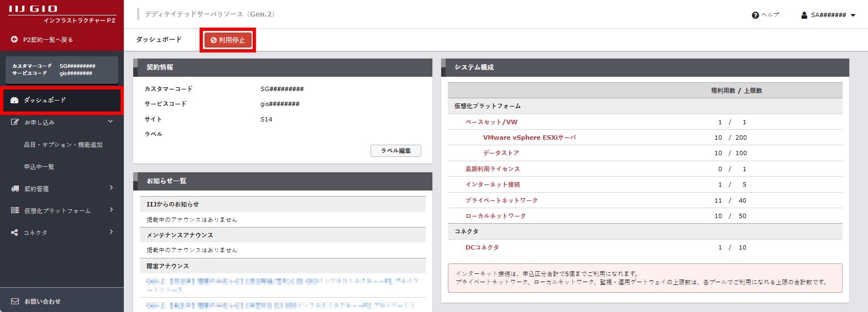Open 申込中一覧 in the sidebar

point(39,167)
